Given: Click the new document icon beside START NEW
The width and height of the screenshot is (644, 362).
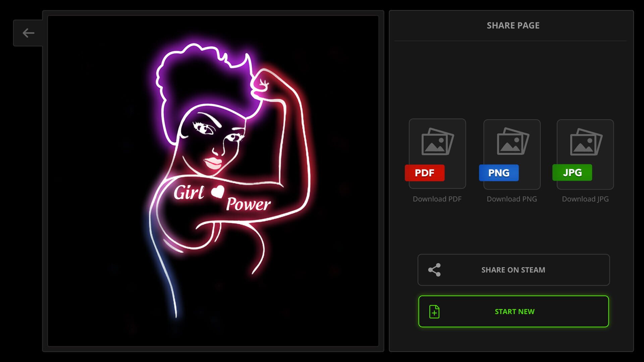Looking at the screenshot, I should point(434,311).
